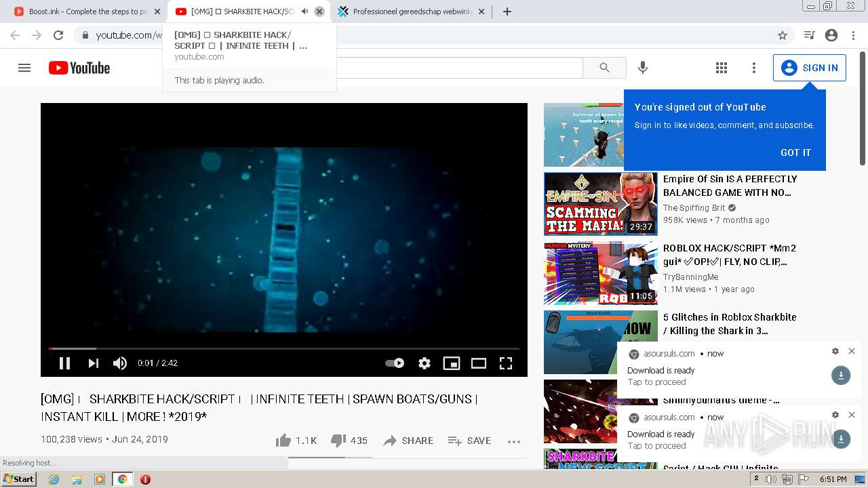Pause the video
Viewport: 868px width, 488px height.
[65, 363]
